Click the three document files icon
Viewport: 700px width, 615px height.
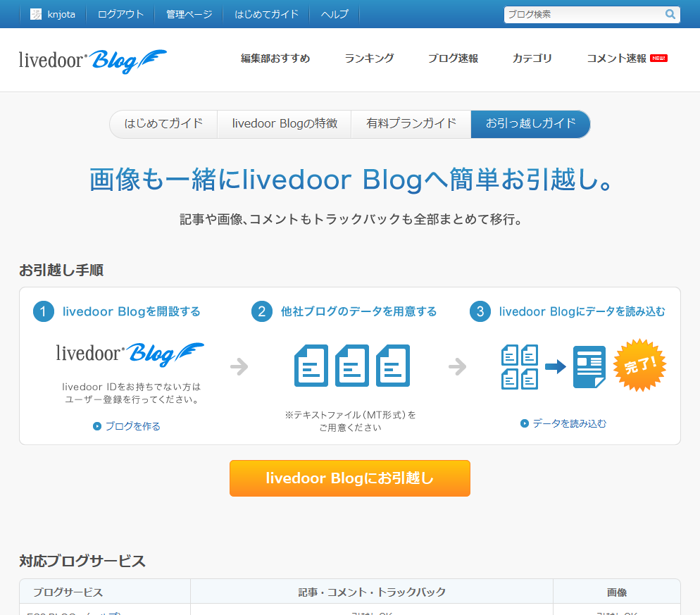coord(352,366)
